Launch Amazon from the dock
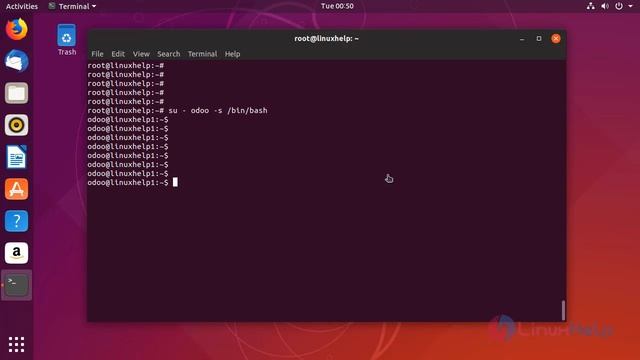This screenshot has width=640, height=360. [16, 253]
